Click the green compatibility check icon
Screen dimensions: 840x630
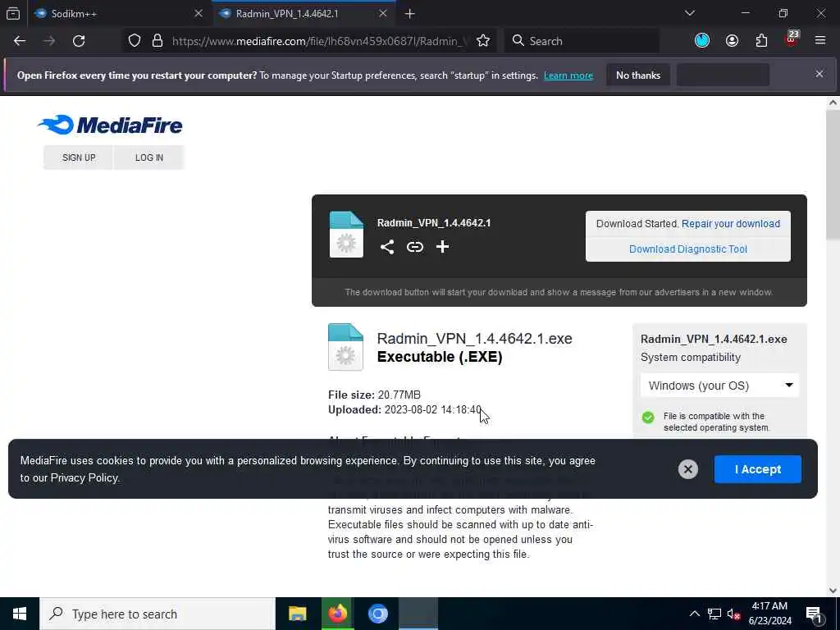coord(648,418)
